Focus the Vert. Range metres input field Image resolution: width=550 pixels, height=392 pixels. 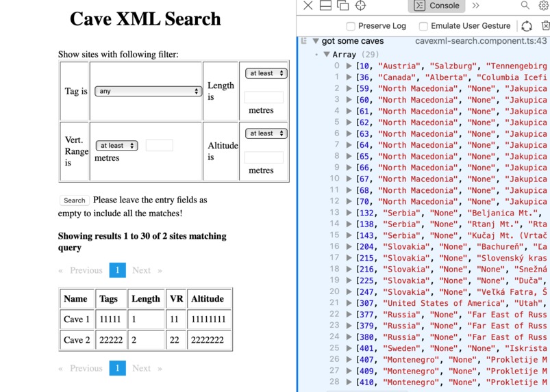160,146
